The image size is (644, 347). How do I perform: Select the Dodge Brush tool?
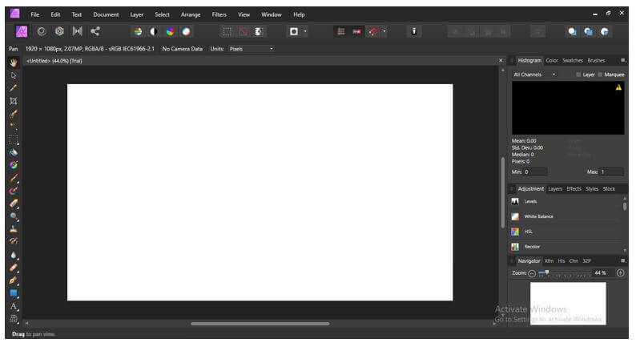pyautogui.click(x=14, y=216)
